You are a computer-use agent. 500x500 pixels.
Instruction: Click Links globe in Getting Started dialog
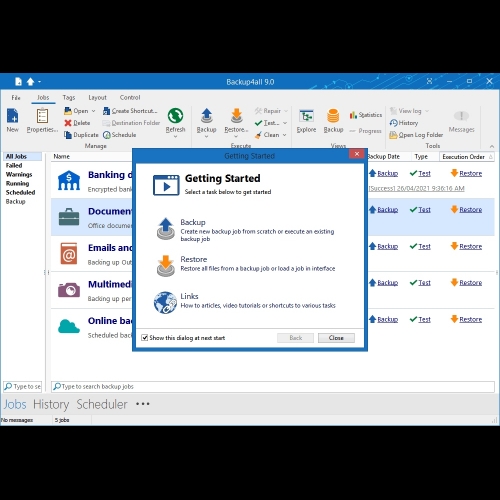[165, 302]
